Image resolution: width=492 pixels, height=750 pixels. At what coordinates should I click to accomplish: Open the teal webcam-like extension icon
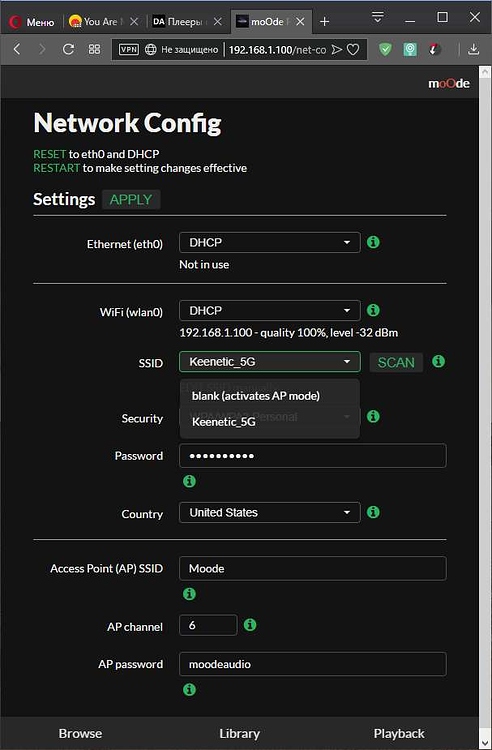pos(410,49)
